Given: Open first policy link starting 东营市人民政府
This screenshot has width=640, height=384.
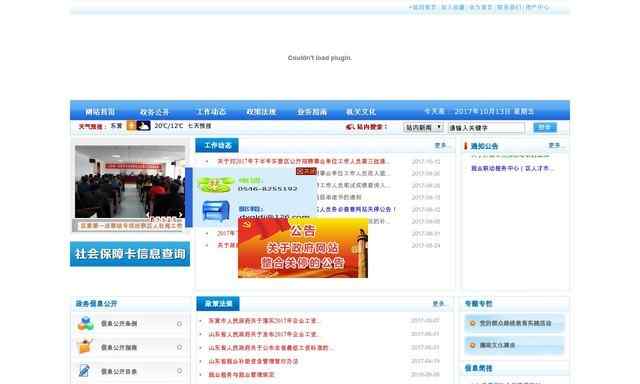Looking at the screenshot, I should click(x=264, y=321).
